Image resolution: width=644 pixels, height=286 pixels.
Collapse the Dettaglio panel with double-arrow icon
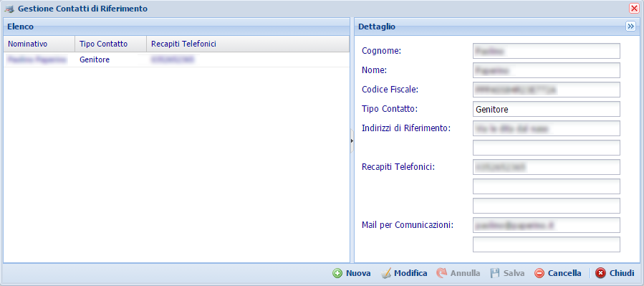click(x=630, y=27)
